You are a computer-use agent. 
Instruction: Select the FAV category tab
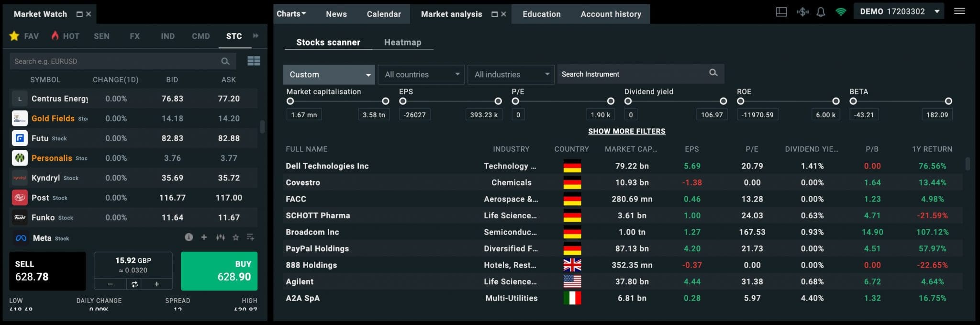24,36
